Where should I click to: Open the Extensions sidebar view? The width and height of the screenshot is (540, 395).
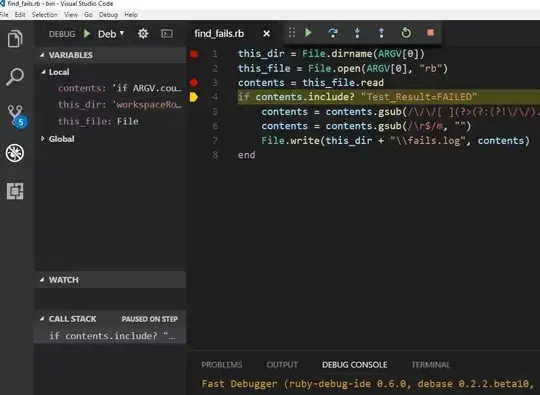(x=15, y=191)
